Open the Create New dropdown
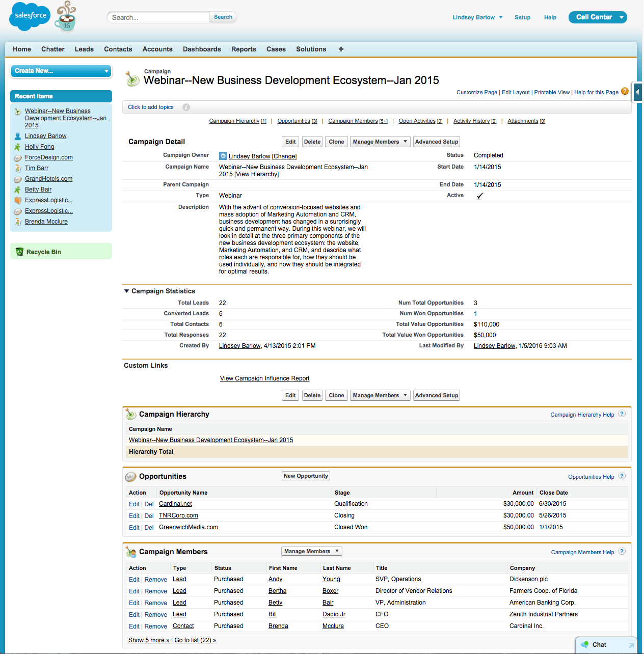 click(x=61, y=71)
